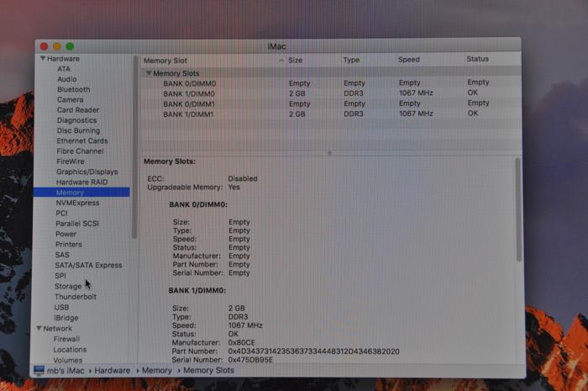Click the Status column header
The image size is (588, 391).
pos(477,59)
